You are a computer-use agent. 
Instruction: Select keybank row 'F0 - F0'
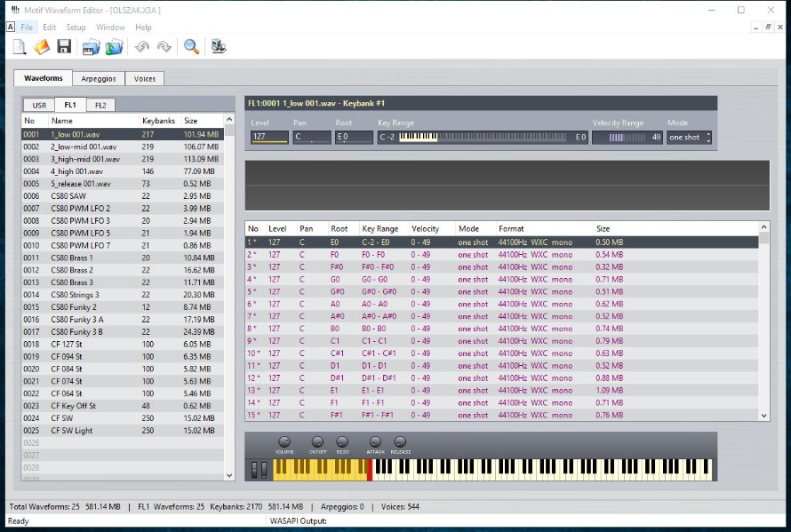click(x=502, y=255)
